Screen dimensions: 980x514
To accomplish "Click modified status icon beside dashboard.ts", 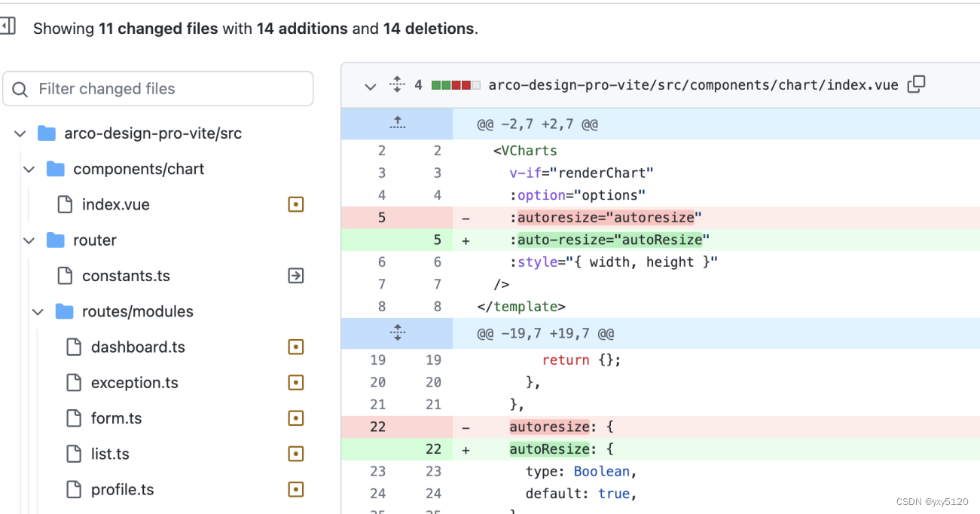I will coord(296,347).
